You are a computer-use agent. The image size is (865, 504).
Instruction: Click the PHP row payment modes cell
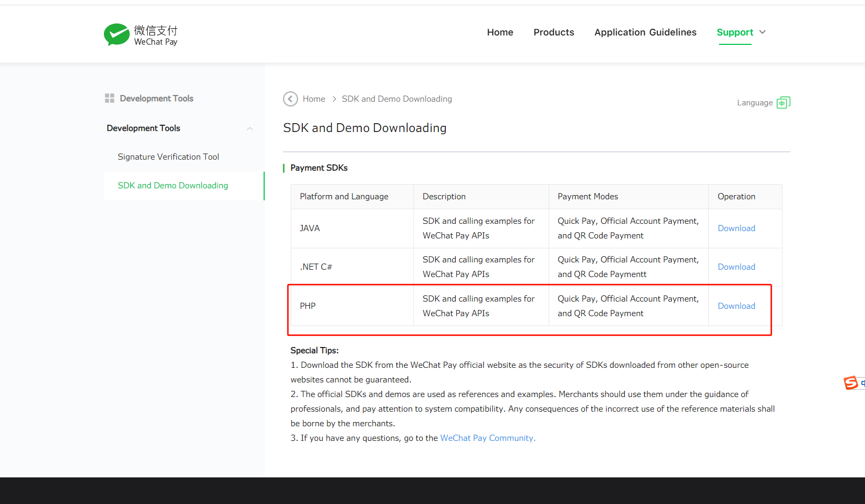[629, 306]
